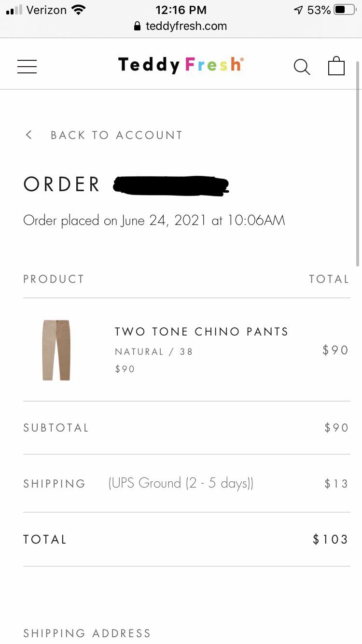
Task: Tap the battery indicator icon
Action: pyautogui.click(x=345, y=10)
